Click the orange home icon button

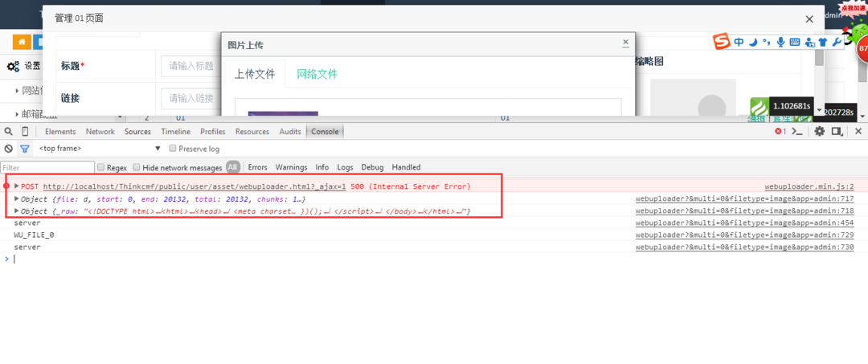point(22,42)
